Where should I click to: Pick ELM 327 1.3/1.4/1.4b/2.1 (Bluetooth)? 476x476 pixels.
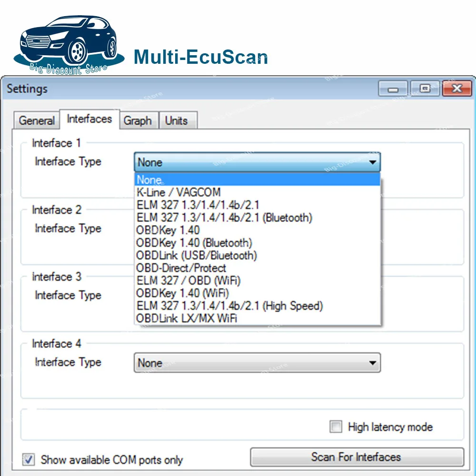tap(257, 218)
